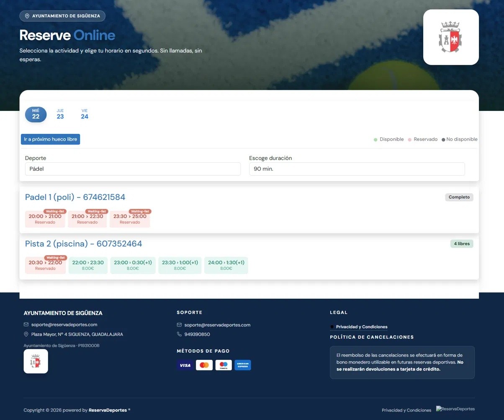Click Waiting-list tag on 23:30 › 25:00 slot
The width and height of the screenshot is (504, 420).
140,211
